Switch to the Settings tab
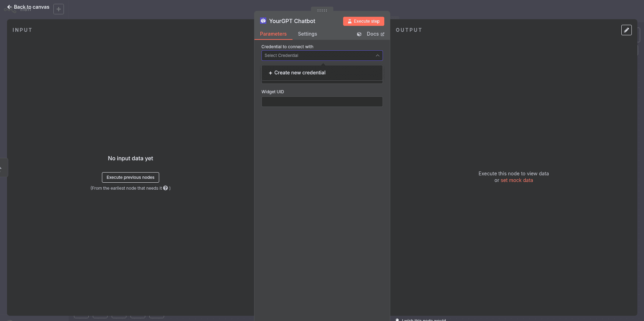Screen dimensions: 644x321 click(x=307, y=34)
